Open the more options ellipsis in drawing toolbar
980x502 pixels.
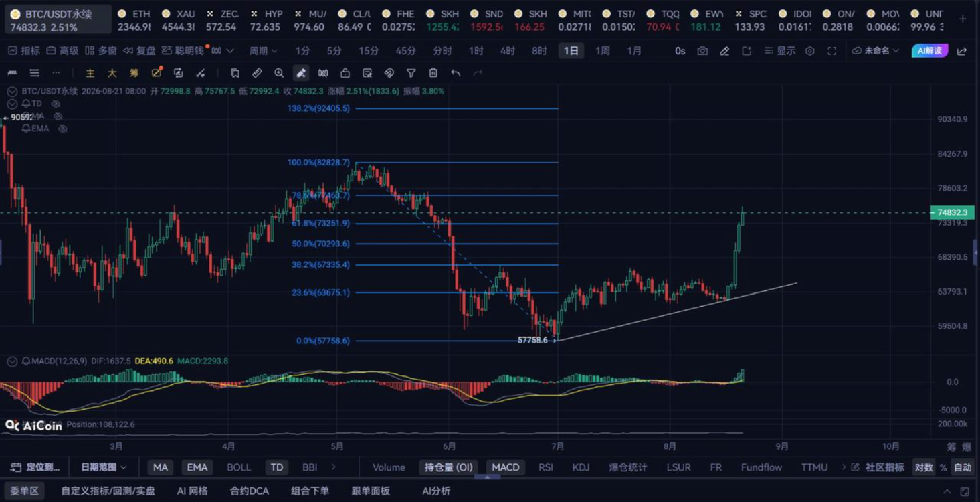point(56,73)
